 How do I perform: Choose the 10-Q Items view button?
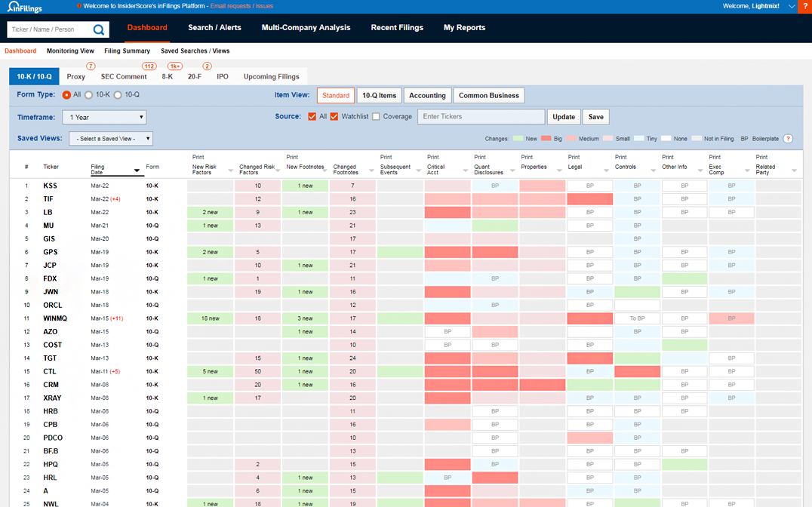379,95
